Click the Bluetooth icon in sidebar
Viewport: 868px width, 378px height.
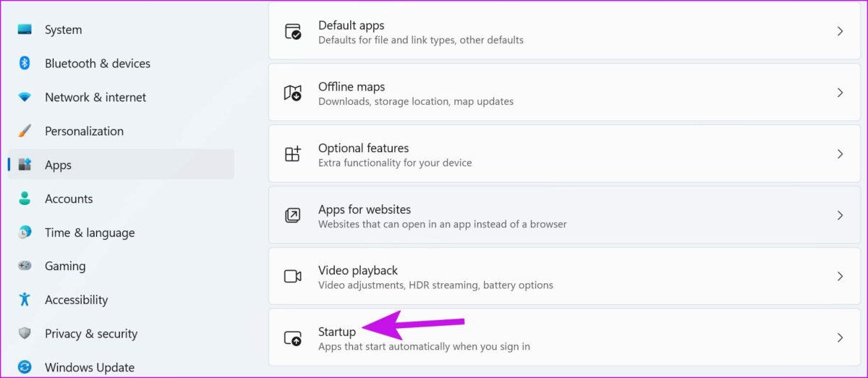25,63
